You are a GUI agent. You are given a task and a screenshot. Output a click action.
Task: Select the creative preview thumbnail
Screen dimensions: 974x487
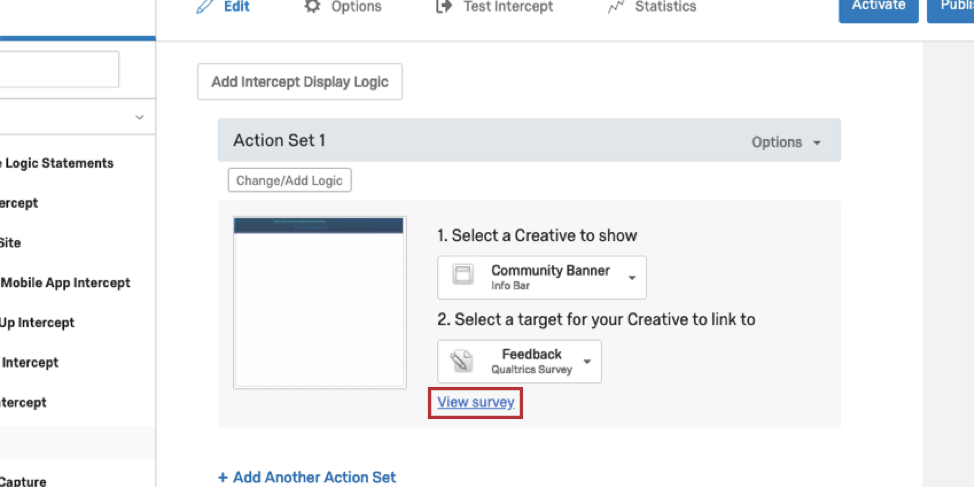coord(319,302)
